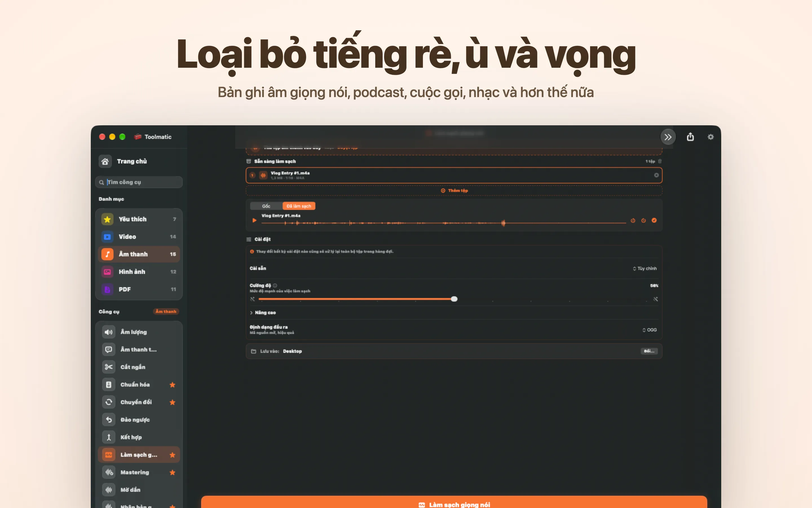Toggle favorite star on Chuẩn hóa
This screenshot has height=508, width=812.
(x=173, y=385)
